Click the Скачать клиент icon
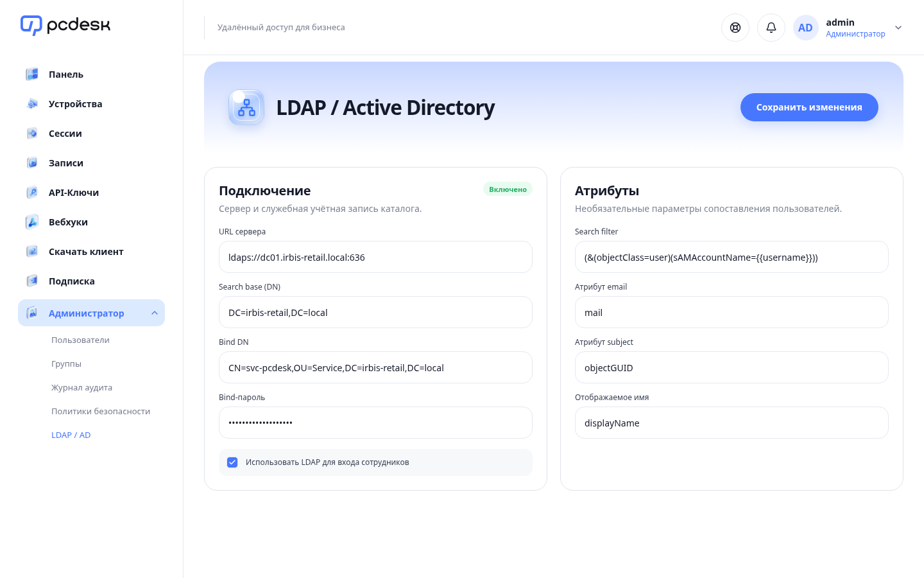 click(32, 252)
